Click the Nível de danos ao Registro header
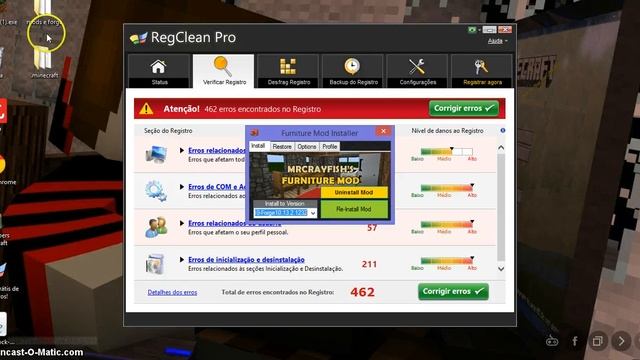This screenshot has height=360, width=640. [447, 131]
